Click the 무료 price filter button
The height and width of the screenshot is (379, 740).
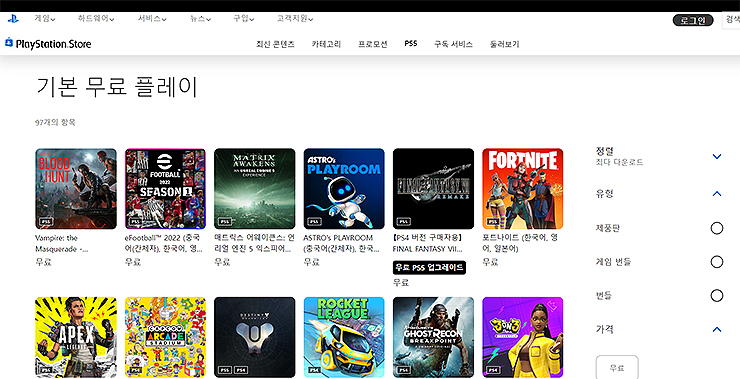click(x=617, y=368)
